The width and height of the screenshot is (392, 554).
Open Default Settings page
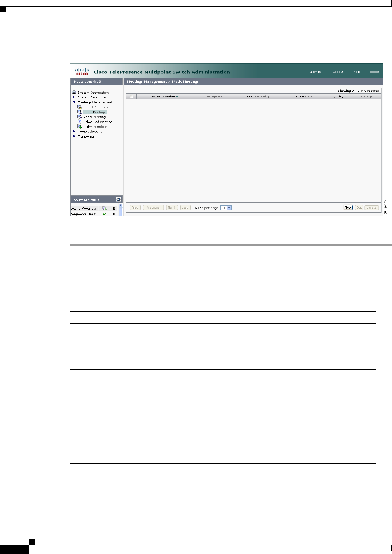pyautogui.click(x=95, y=107)
